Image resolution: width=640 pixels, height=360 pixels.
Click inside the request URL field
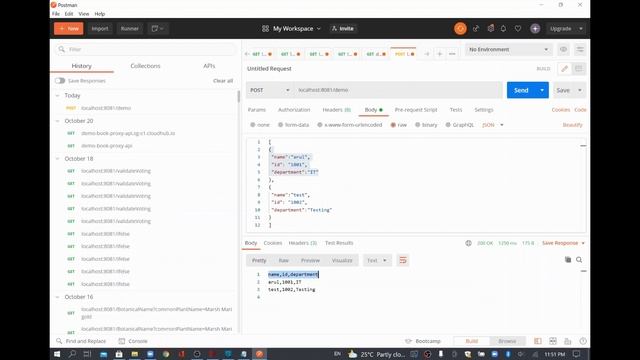tap(398, 90)
